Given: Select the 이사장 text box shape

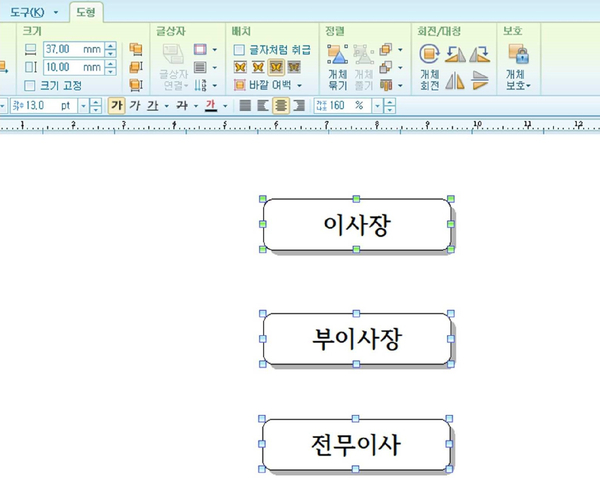Looking at the screenshot, I should (x=357, y=224).
